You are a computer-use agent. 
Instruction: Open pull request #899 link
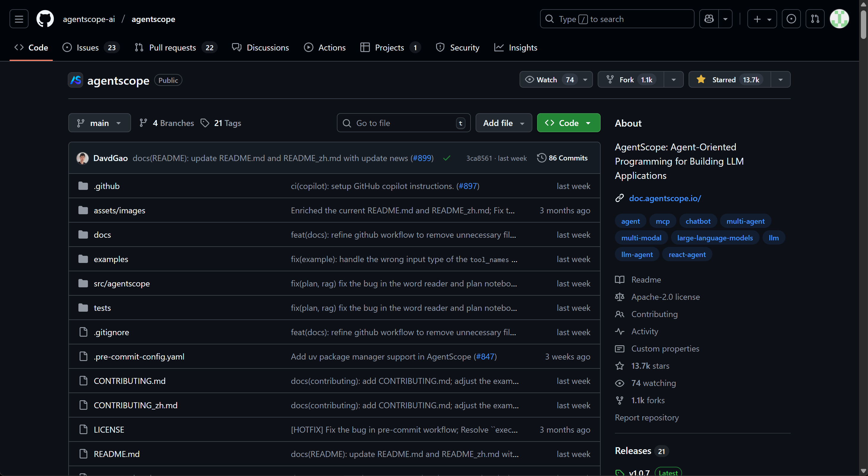(422, 158)
